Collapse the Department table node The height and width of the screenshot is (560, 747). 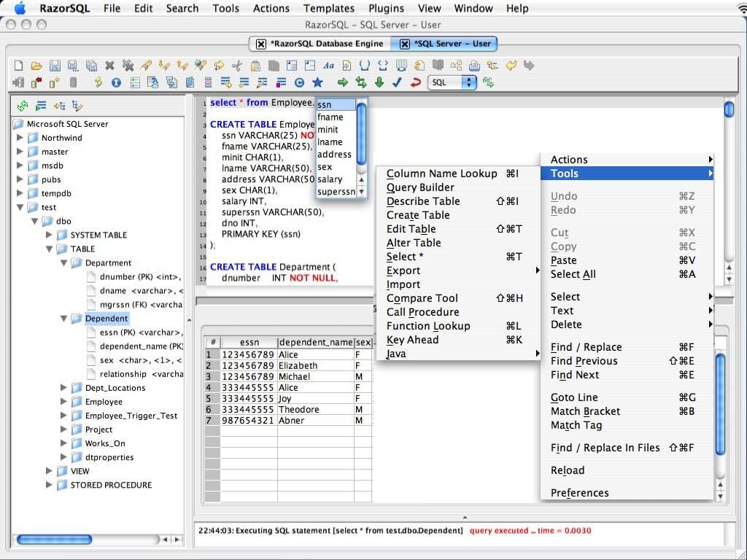coord(63,262)
